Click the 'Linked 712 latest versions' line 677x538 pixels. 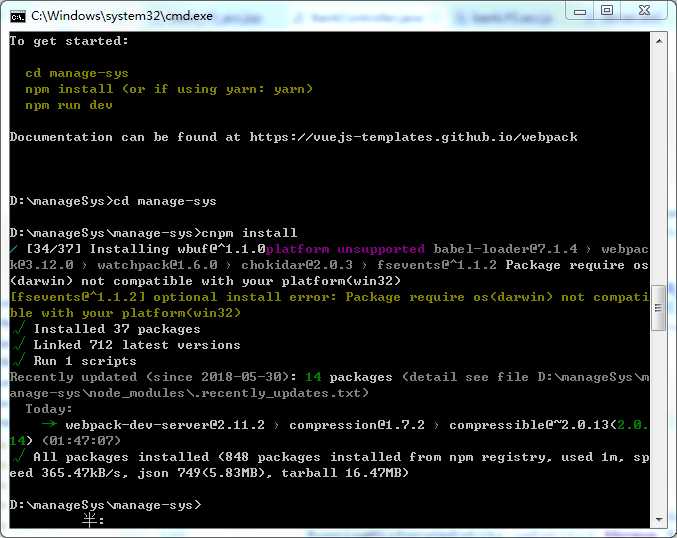(x=137, y=345)
